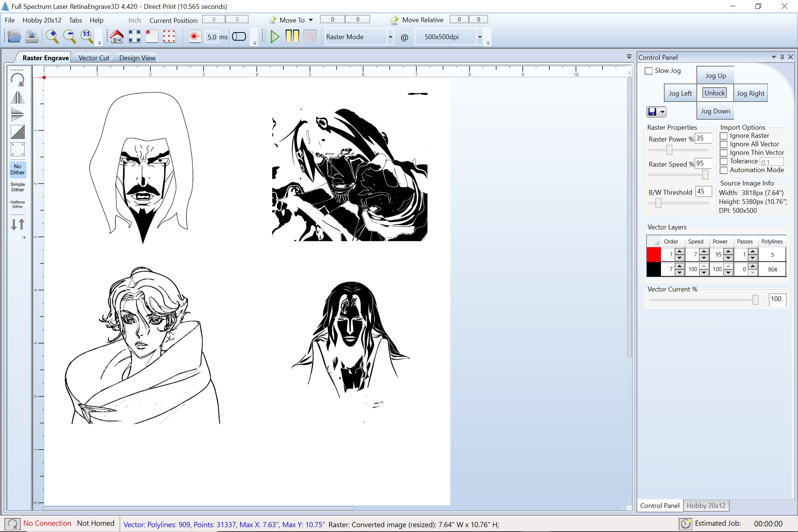This screenshot has height=532, width=798.
Task: Click the Jog Right button
Action: (x=750, y=93)
